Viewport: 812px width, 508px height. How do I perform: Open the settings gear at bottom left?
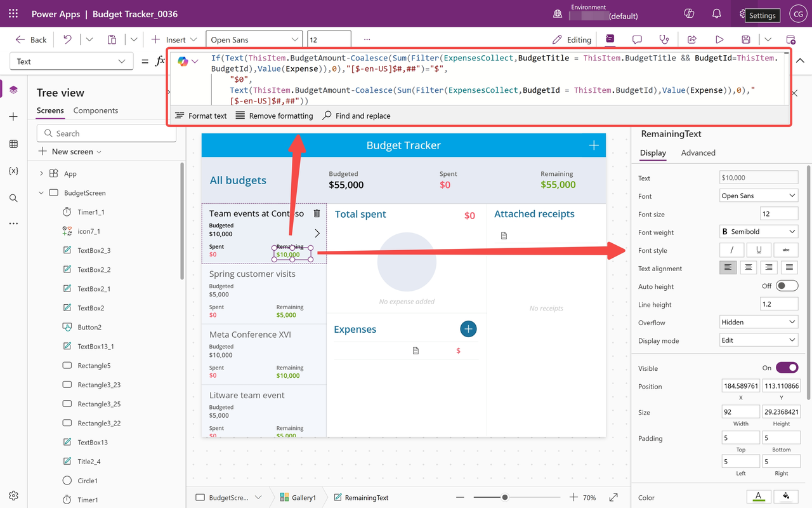click(x=13, y=495)
